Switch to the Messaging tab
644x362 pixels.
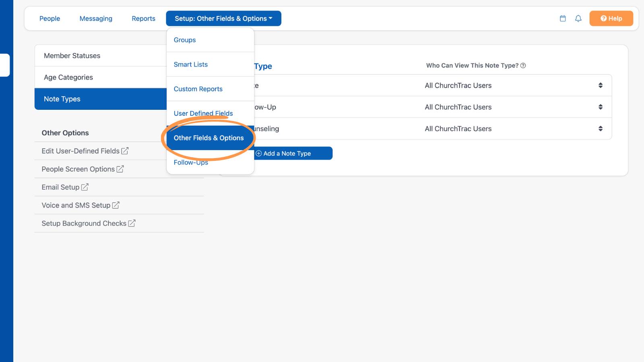tap(96, 19)
